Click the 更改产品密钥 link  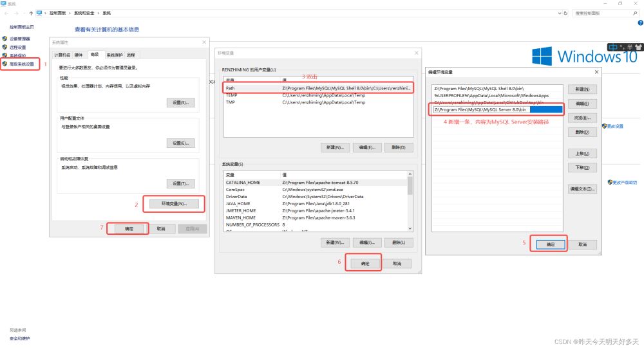click(625, 182)
